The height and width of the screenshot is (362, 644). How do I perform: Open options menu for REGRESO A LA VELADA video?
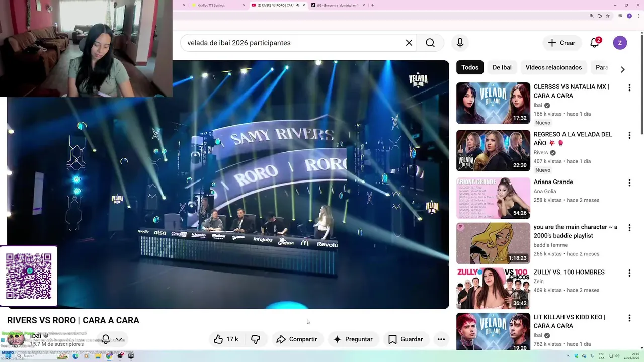coord(629,135)
